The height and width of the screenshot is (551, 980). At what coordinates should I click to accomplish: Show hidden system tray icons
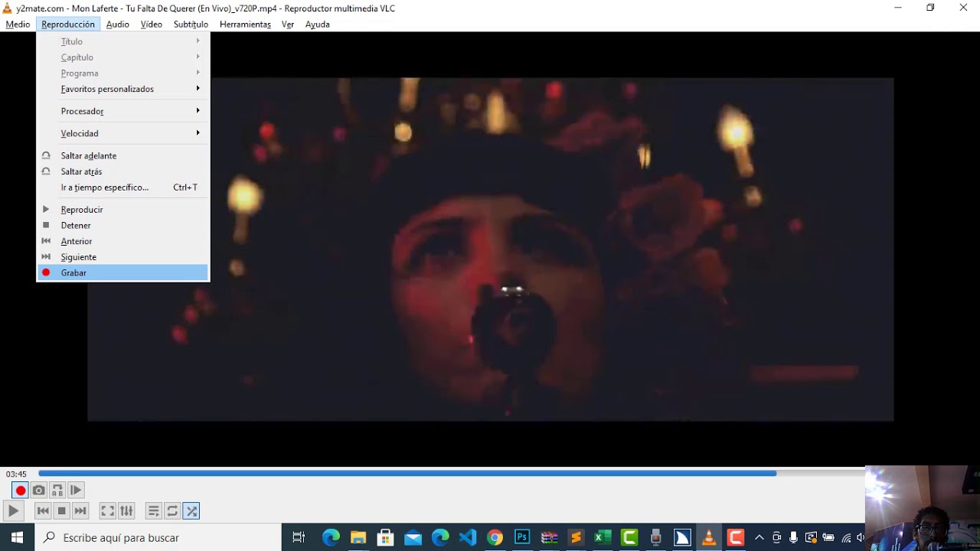(759, 537)
